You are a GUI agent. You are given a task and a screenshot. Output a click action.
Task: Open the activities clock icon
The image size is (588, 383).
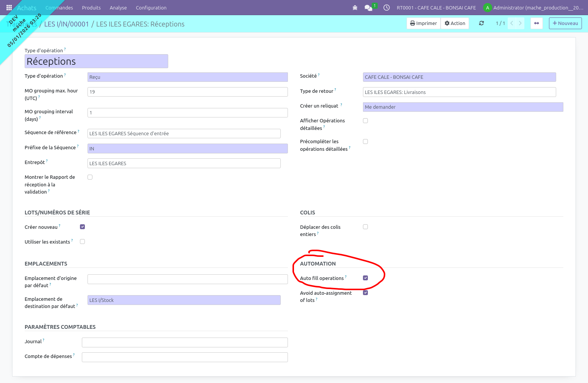(x=386, y=8)
